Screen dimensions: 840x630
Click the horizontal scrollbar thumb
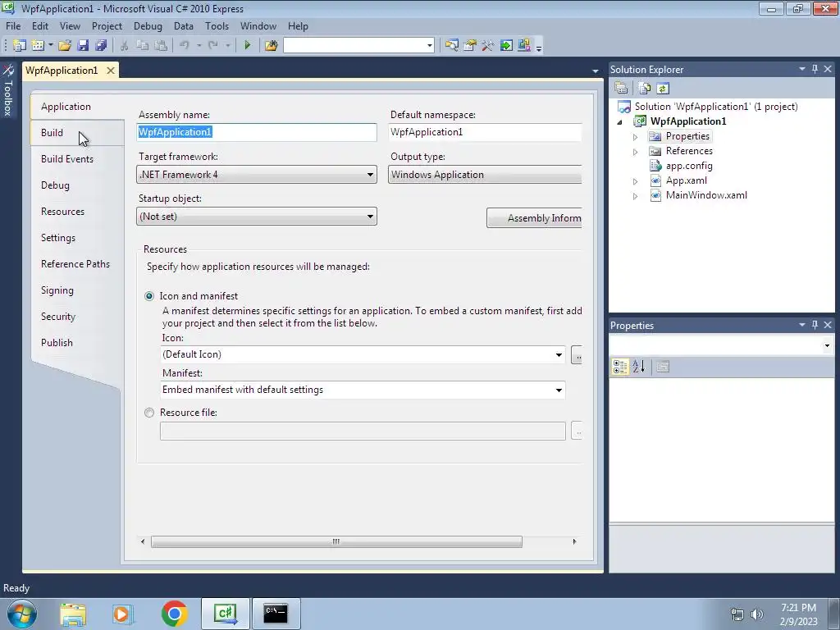pyautogui.click(x=336, y=541)
